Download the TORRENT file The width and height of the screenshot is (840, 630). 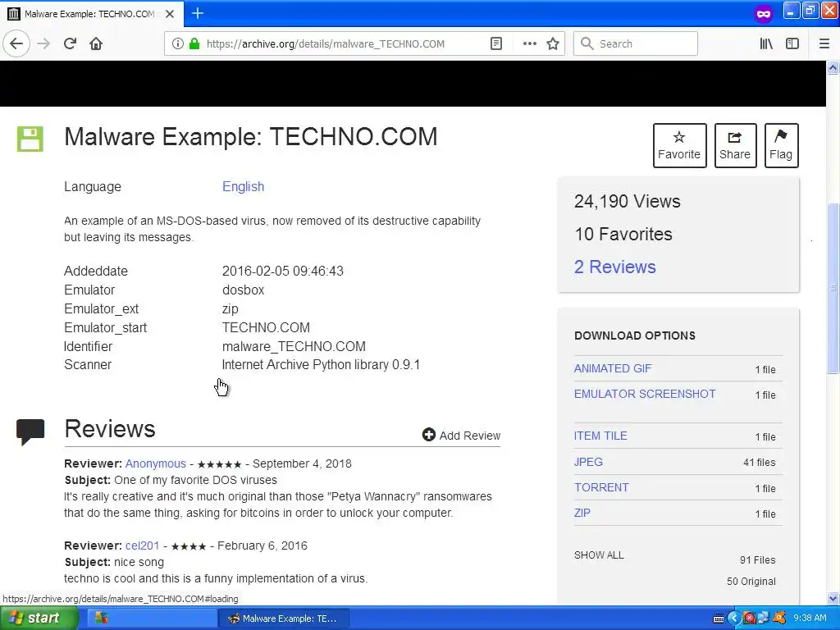pyautogui.click(x=601, y=487)
